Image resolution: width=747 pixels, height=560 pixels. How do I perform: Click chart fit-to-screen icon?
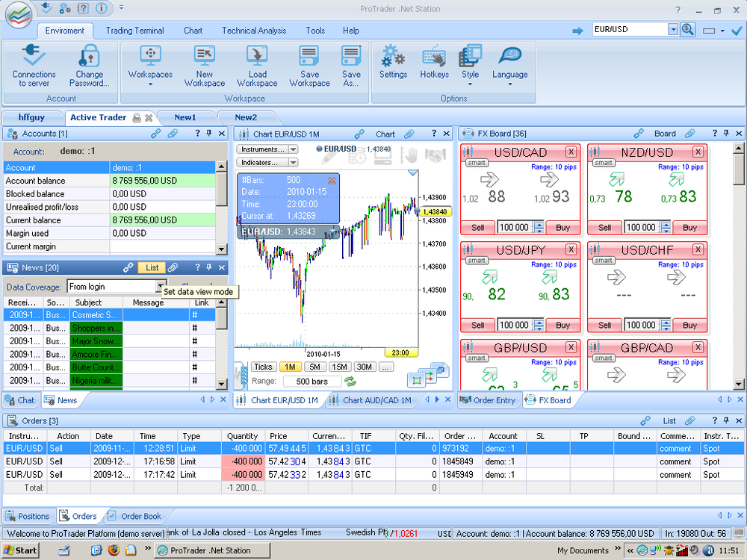point(416,380)
